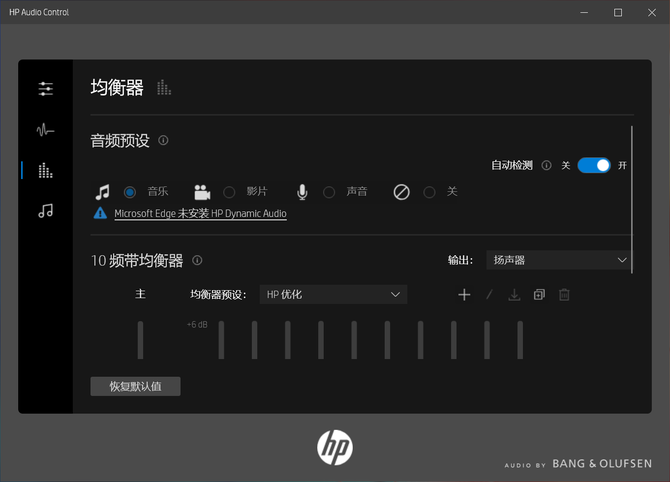Click the duplicate preset icon
The image size is (670, 482).
[539, 294]
